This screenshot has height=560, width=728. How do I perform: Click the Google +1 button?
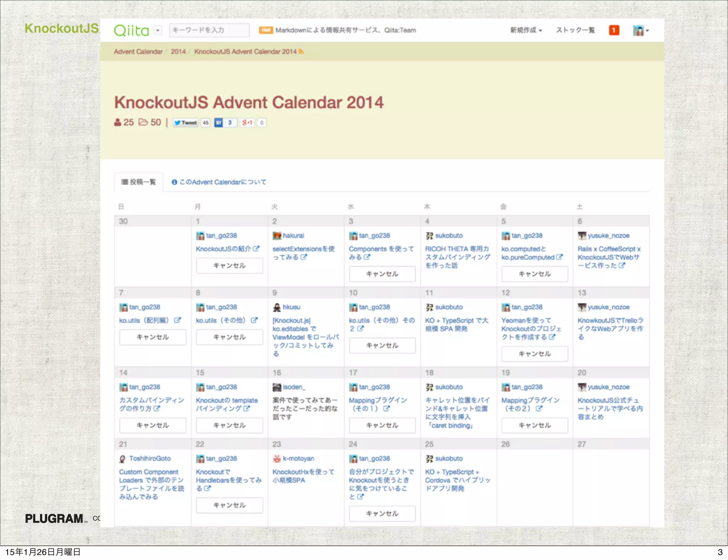247,123
